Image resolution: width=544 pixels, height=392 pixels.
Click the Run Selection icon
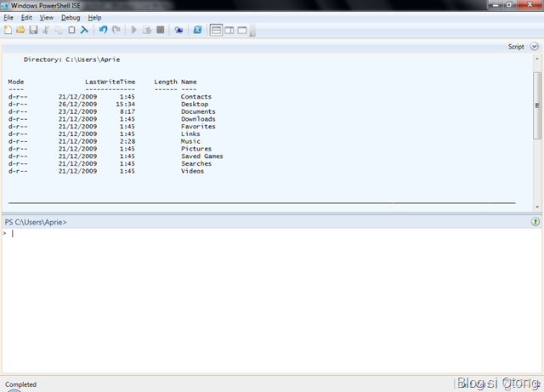click(147, 31)
